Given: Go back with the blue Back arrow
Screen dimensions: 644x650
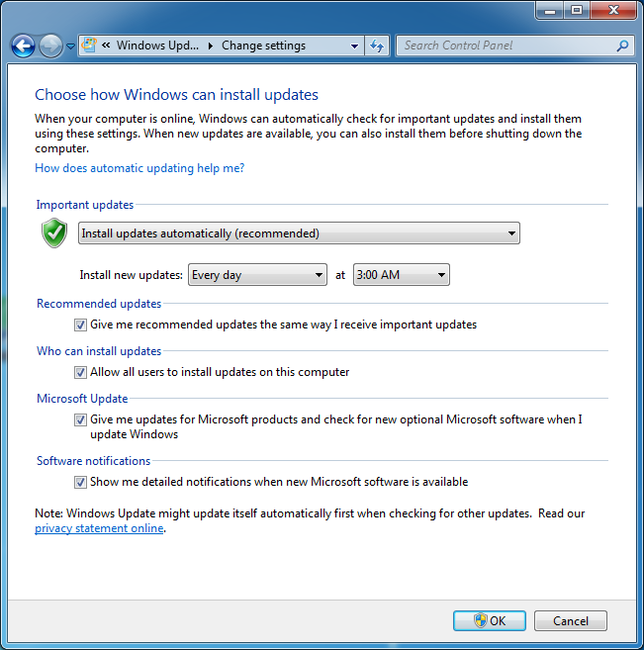Looking at the screenshot, I should [23, 46].
